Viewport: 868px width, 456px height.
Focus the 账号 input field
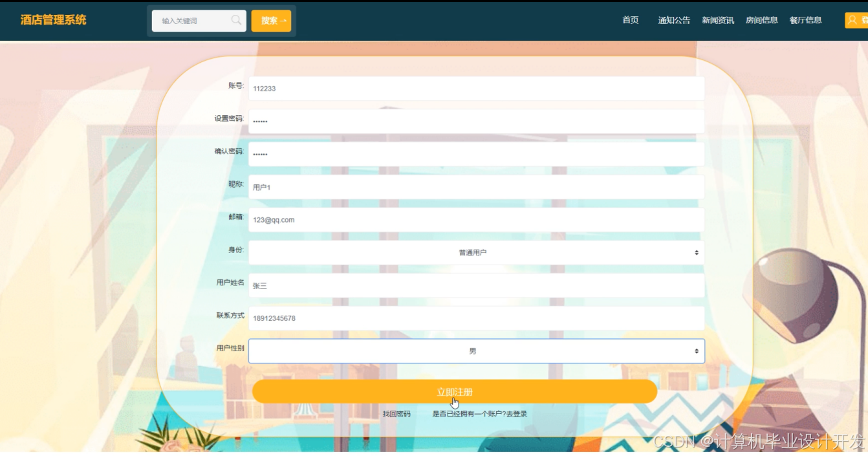pyautogui.click(x=477, y=89)
